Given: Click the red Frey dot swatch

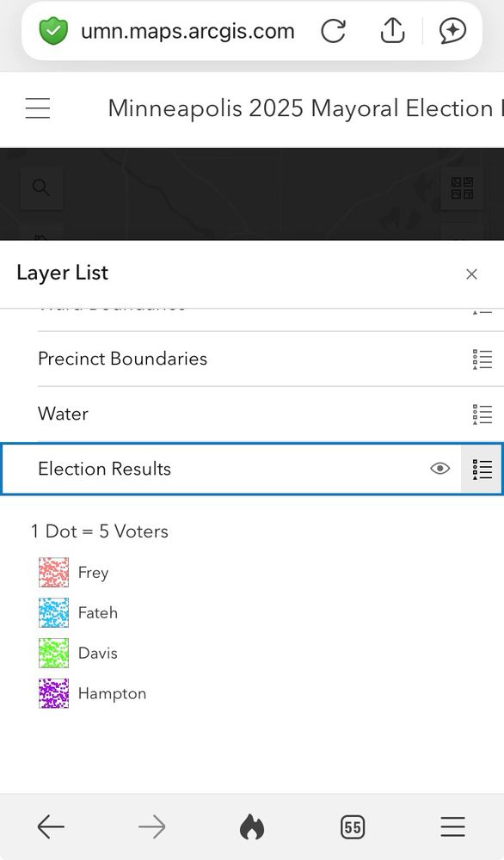Looking at the screenshot, I should point(52,572).
